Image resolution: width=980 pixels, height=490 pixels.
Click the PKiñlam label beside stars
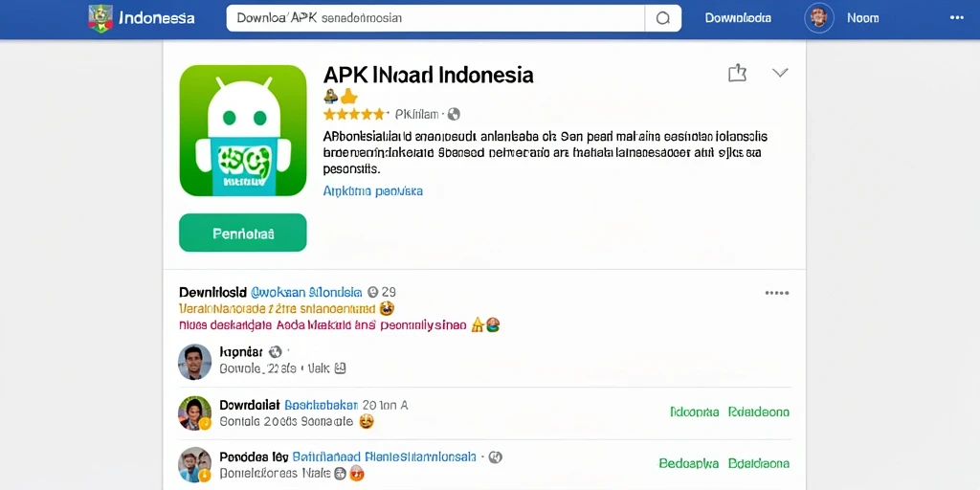coord(417,114)
